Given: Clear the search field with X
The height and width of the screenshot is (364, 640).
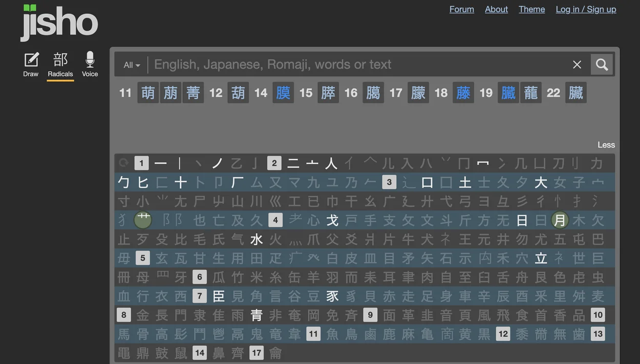Looking at the screenshot, I should (x=577, y=65).
